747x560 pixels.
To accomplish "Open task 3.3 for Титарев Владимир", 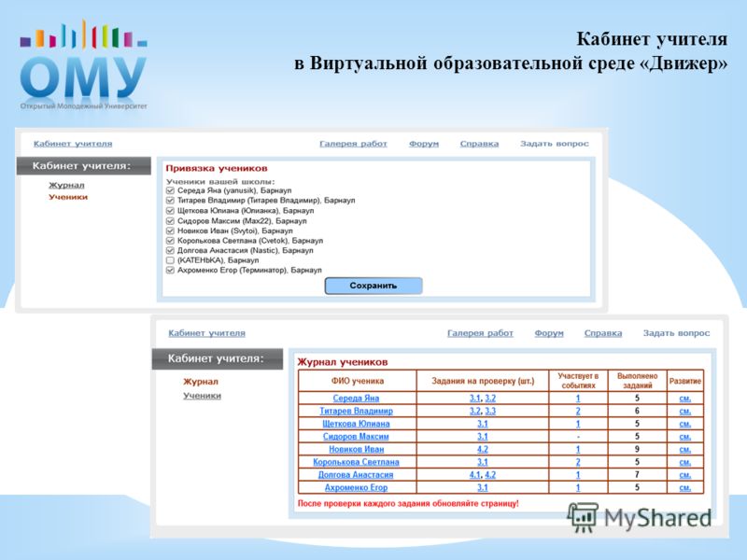I will [490, 411].
